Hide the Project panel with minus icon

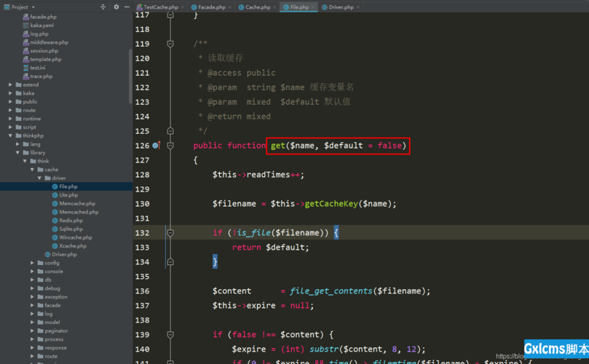click(x=127, y=7)
